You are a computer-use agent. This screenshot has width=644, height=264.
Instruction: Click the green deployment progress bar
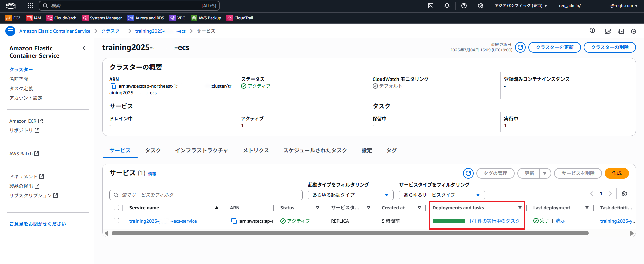pos(448,221)
